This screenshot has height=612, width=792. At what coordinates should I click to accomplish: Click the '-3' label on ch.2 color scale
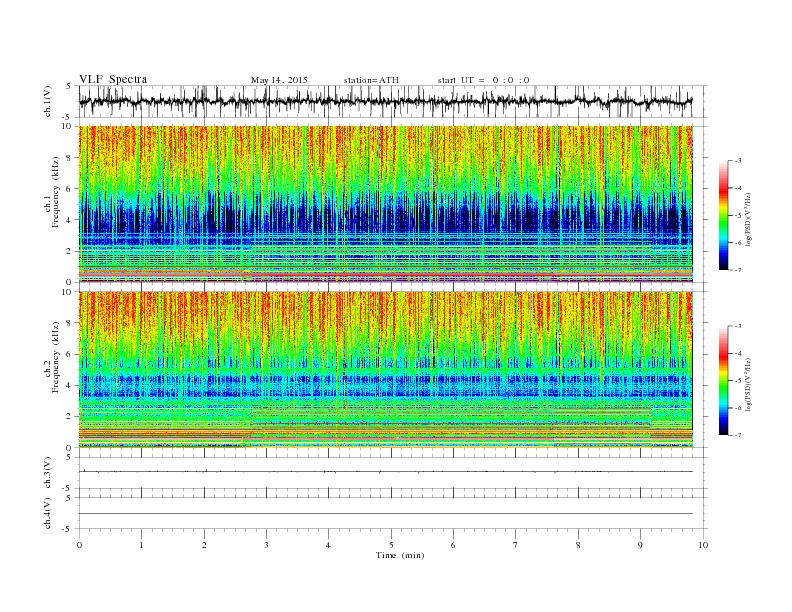738,326
